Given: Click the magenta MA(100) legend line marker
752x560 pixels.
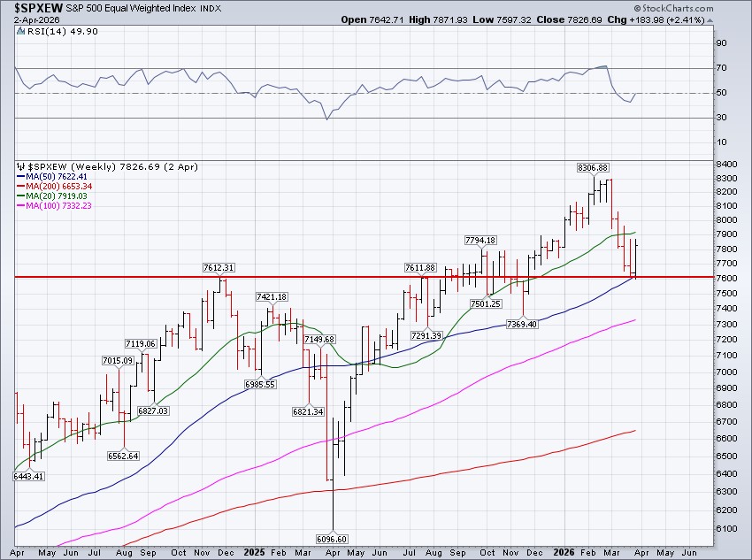Looking at the screenshot, I should point(19,205).
